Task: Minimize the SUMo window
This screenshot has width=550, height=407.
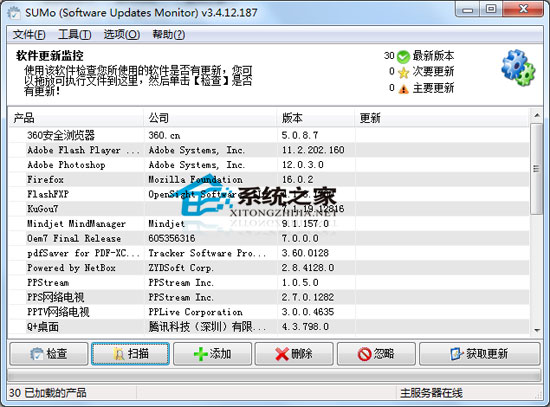Action: [468, 9]
